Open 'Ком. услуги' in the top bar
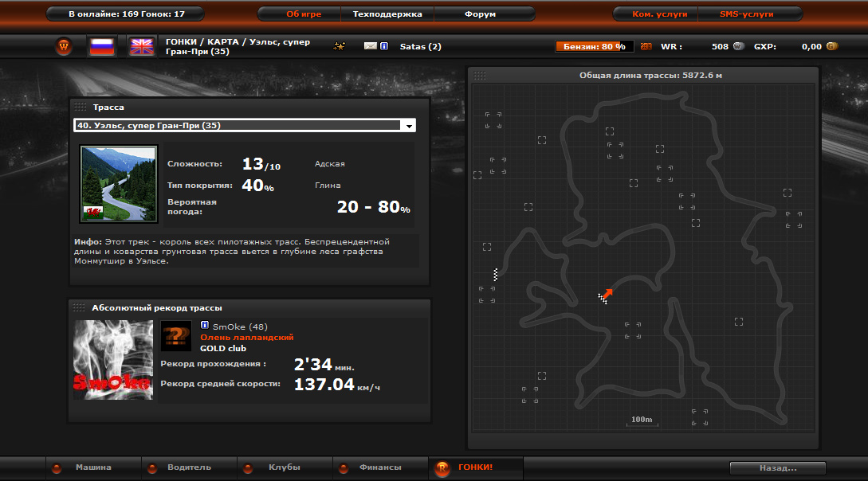 click(654, 14)
